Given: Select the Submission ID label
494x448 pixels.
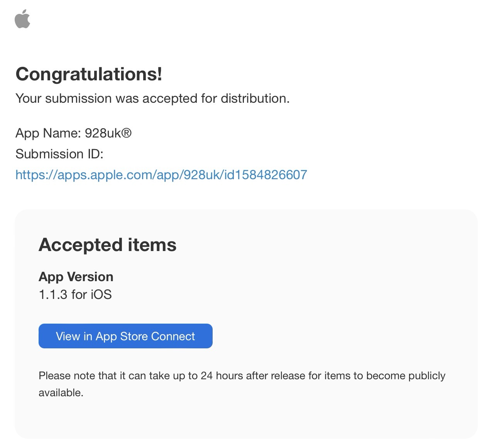Looking at the screenshot, I should coord(59,154).
